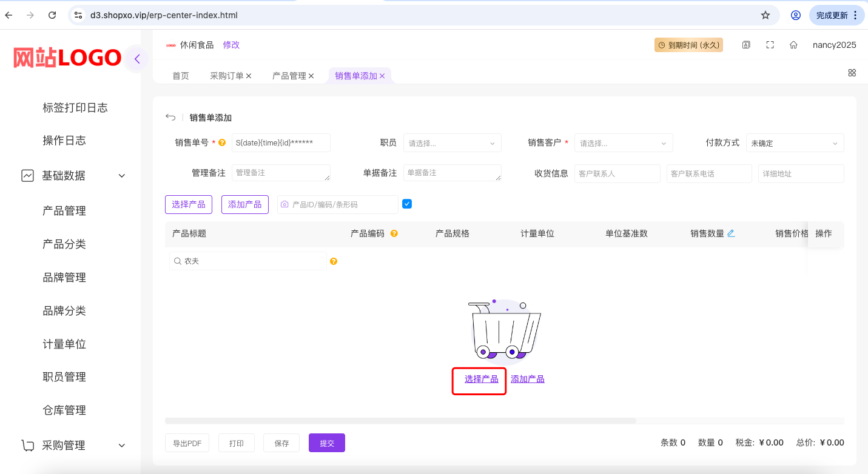Screen dimensions: 868x474
Task: Open Chrome menu via 完成更新 button
Action: pos(837,15)
